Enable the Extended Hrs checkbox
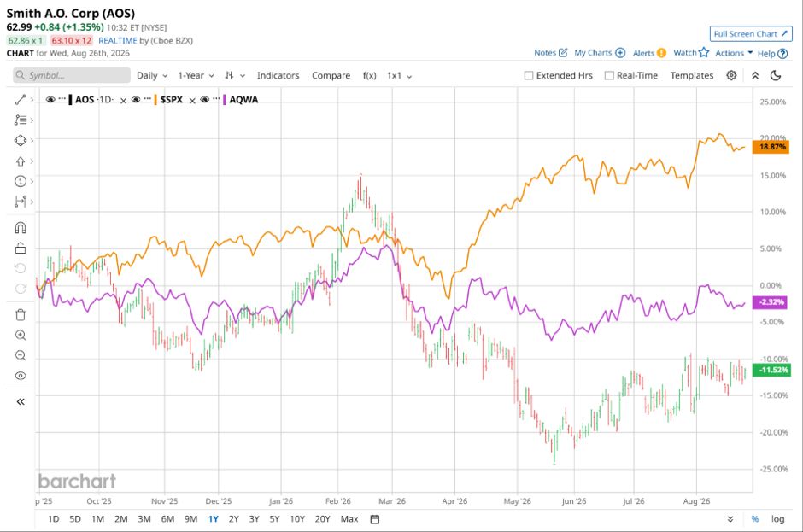The height and width of the screenshot is (532, 803). click(x=529, y=75)
